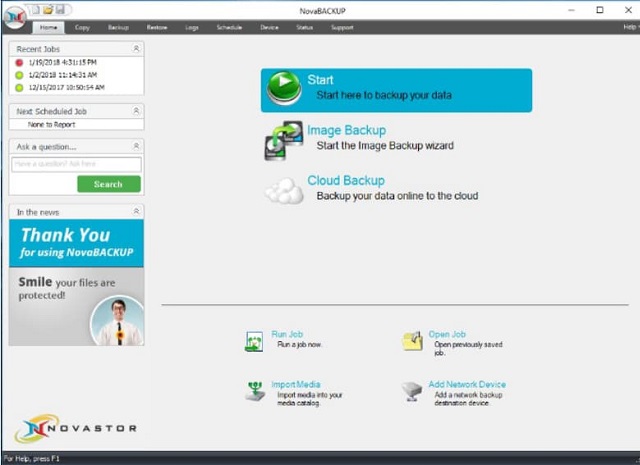Click Start the Image Backup wizard text
Viewport: 640px width, 465px height.
(385, 146)
